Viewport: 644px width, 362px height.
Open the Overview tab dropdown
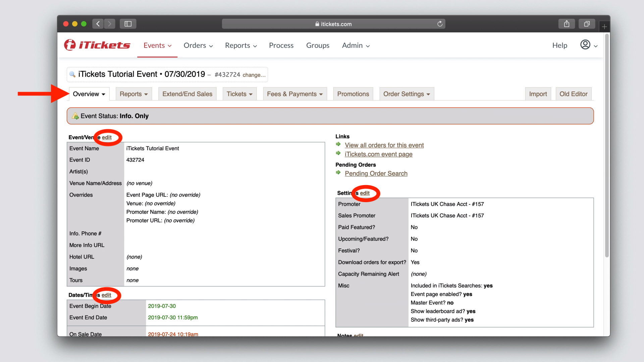89,94
